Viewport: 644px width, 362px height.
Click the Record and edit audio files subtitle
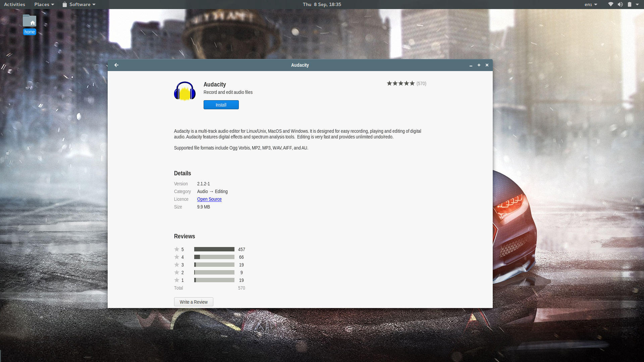pos(228,92)
